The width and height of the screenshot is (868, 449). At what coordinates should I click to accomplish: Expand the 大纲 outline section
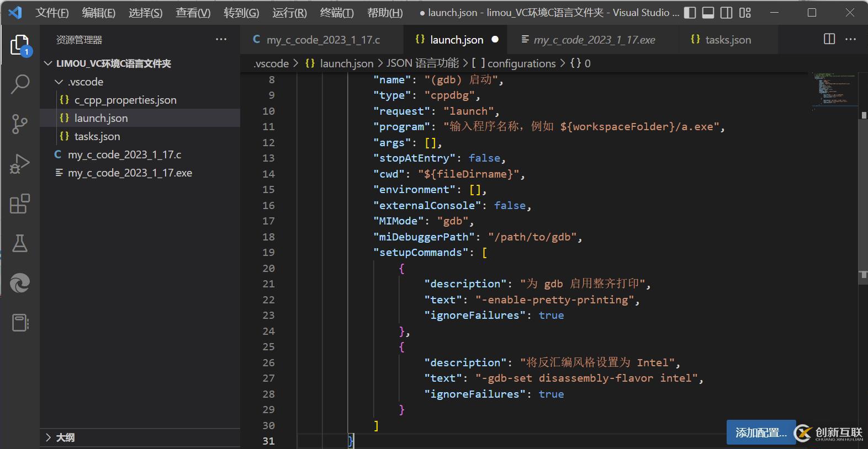coord(49,437)
